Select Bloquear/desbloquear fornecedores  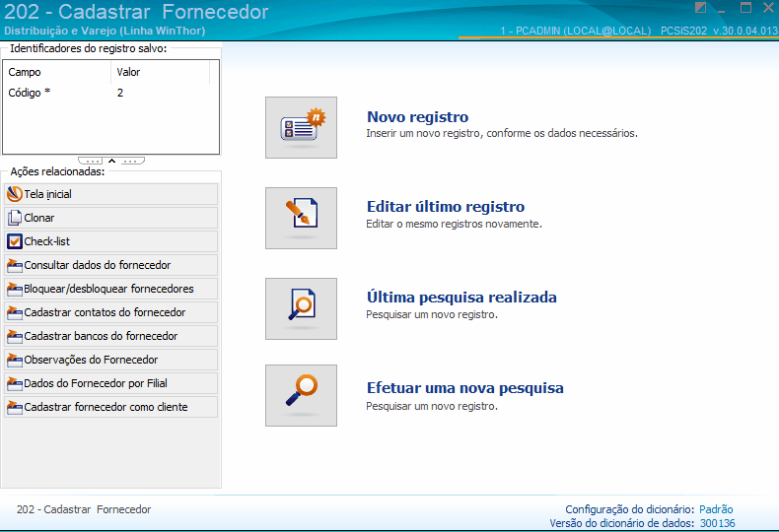click(111, 289)
